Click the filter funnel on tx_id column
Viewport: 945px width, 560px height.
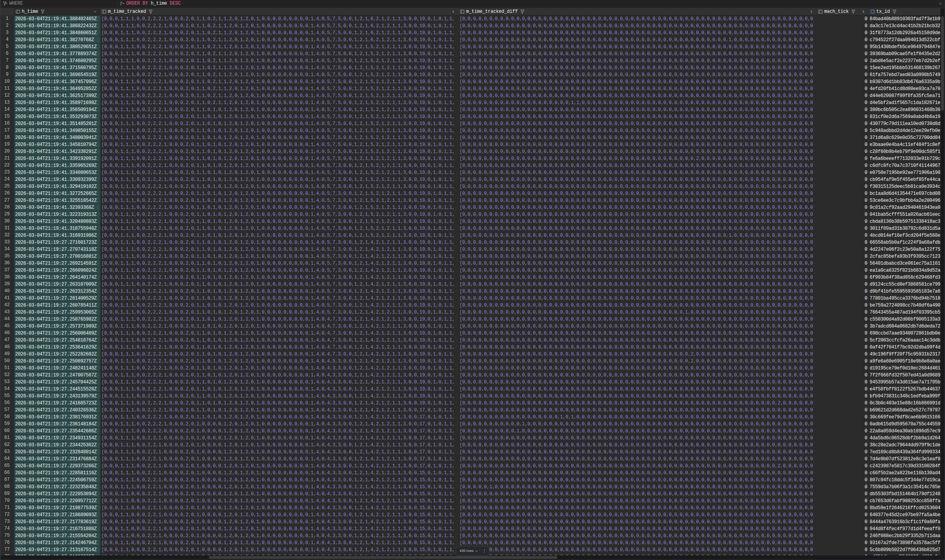[x=895, y=11]
